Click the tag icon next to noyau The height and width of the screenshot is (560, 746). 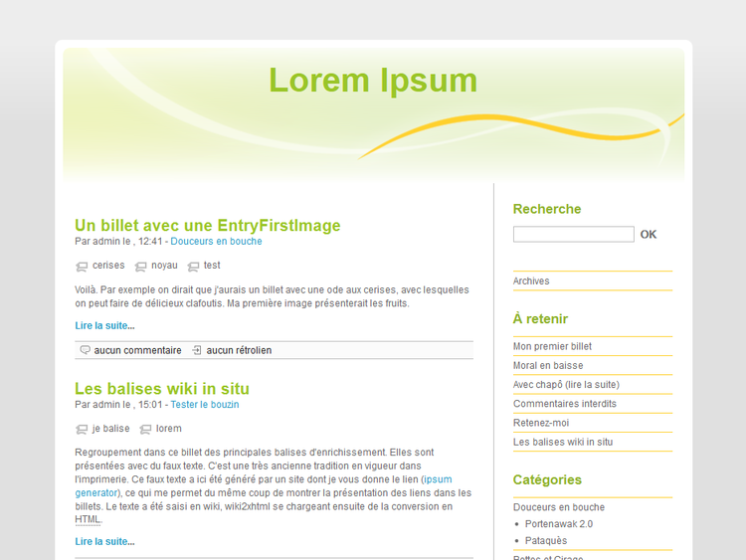pyautogui.click(x=140, y=267)
